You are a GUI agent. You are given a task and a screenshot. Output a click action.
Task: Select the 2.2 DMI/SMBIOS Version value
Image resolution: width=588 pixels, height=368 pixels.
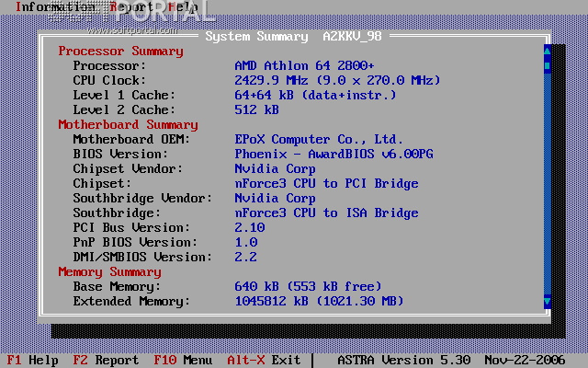(245, 257)
